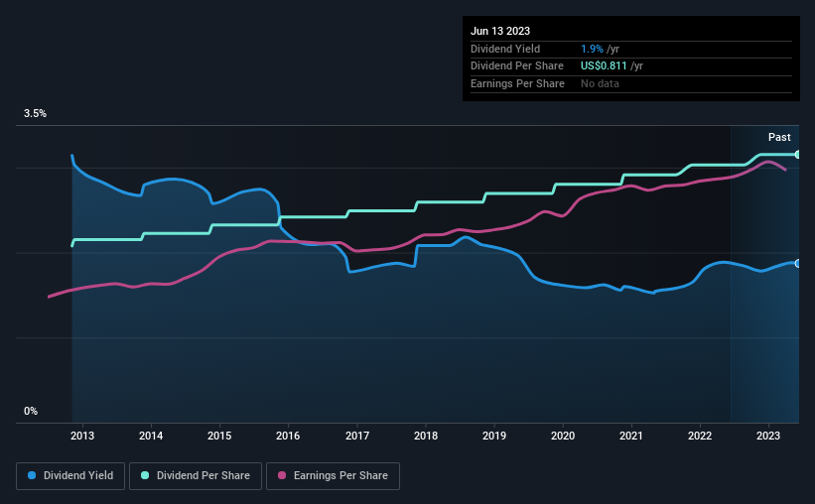
Task: Click the teal Dividend Per Share legend dot
Action: click(x=145, y=475)
